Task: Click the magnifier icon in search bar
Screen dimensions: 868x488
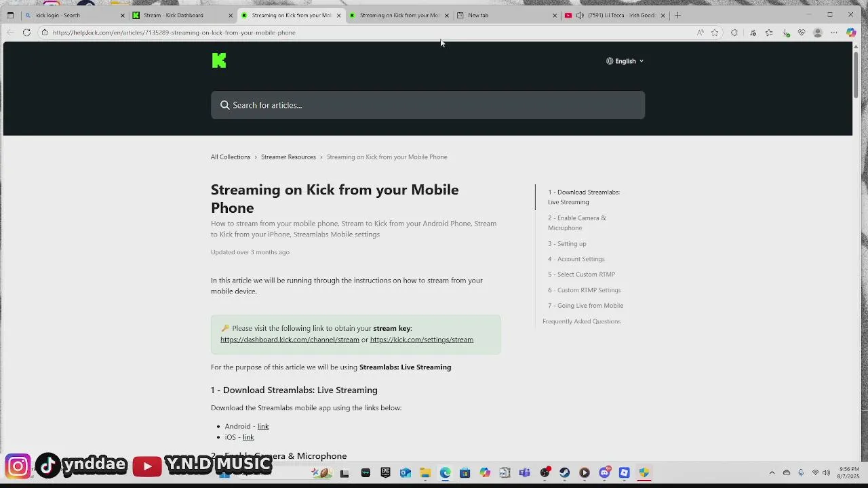Action: 225,105
